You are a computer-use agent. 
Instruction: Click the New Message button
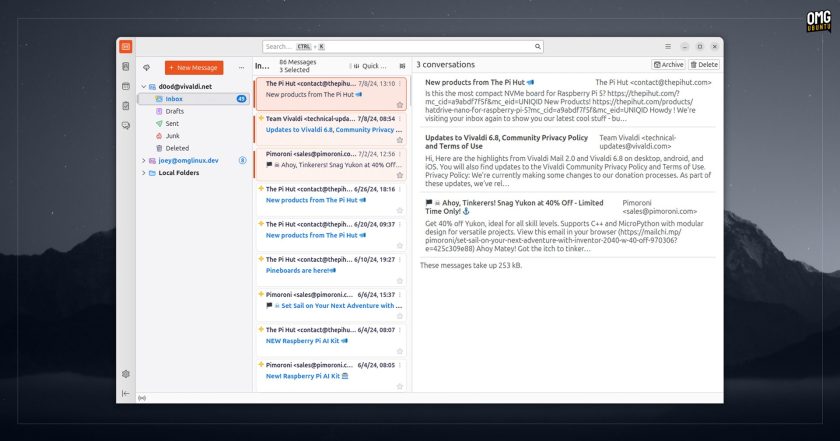tap(194, 68)
